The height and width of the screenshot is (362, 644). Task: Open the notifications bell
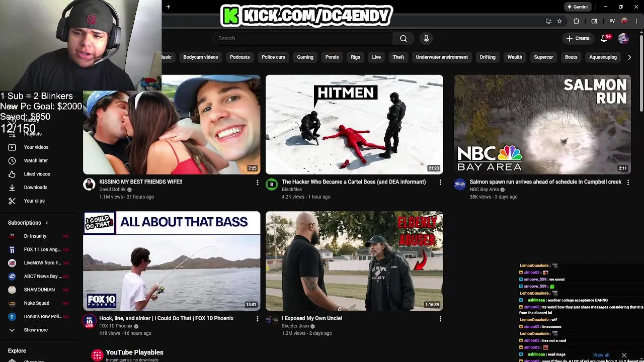(605, 38)
